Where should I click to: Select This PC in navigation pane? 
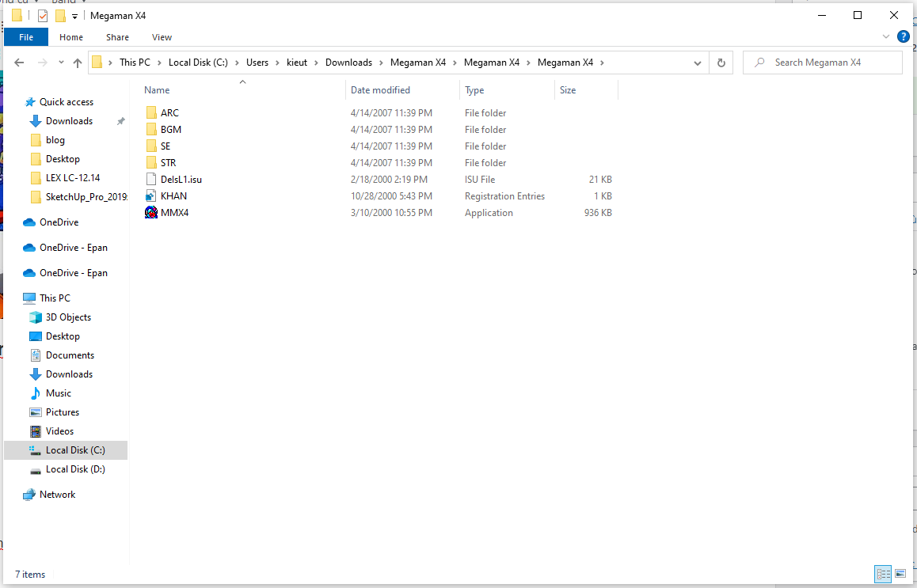pos(47,298)
